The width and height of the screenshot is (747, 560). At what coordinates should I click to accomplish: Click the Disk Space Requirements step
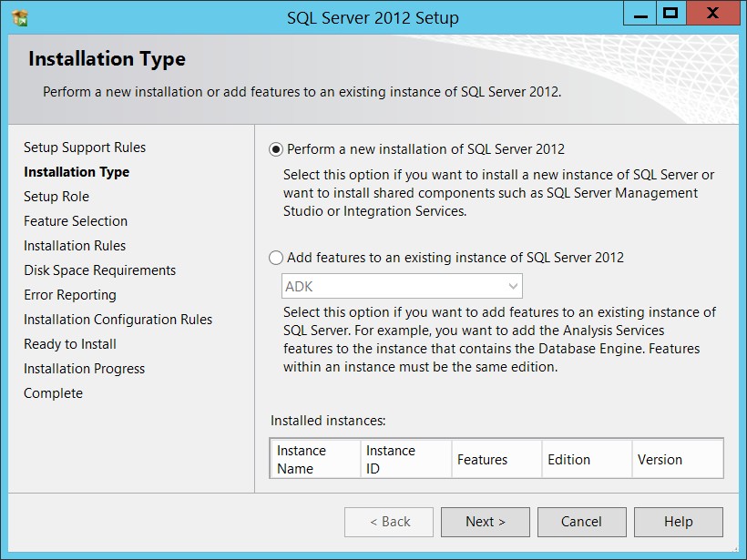click(x=99, y=270)
